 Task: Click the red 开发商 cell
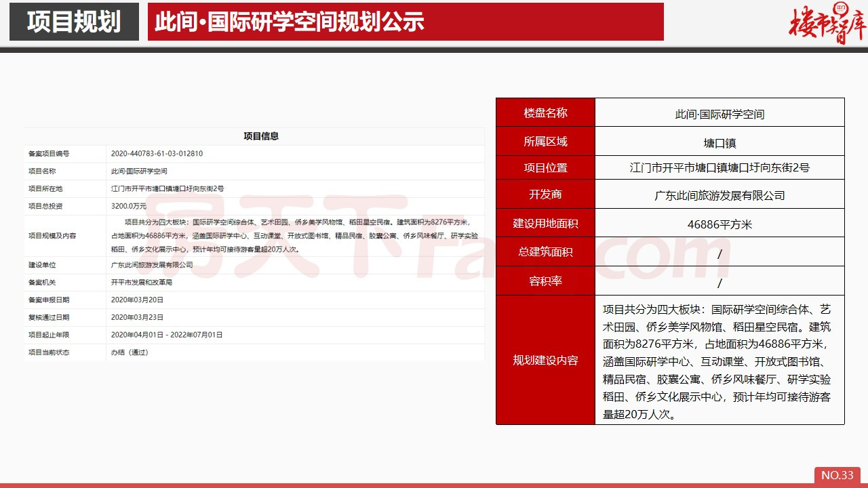[x=545, y=195]
